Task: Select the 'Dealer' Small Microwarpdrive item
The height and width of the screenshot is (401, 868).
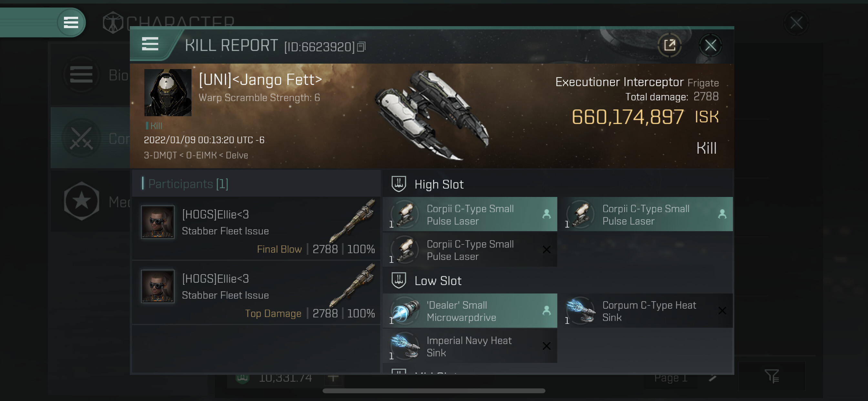Action: click(x=470, y=311)
